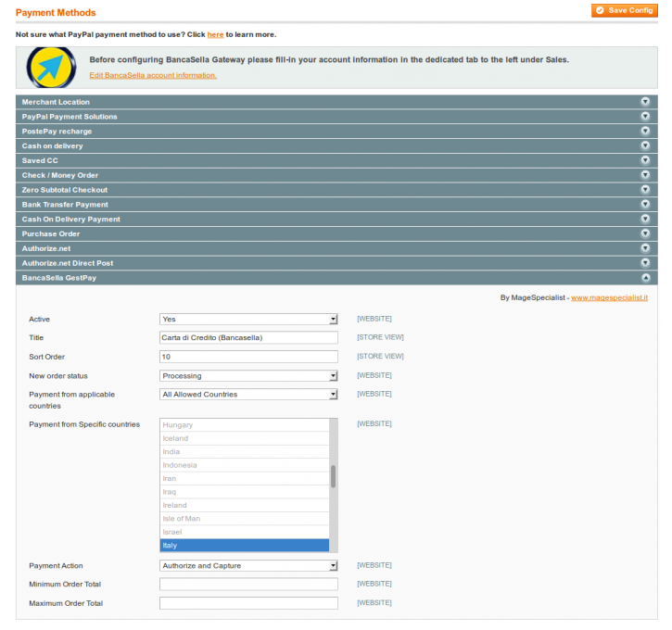Expand Cash on delivery section arrow
Viewport: 672px width, 630px height.
pyautogui.click(x=645, y=145)
